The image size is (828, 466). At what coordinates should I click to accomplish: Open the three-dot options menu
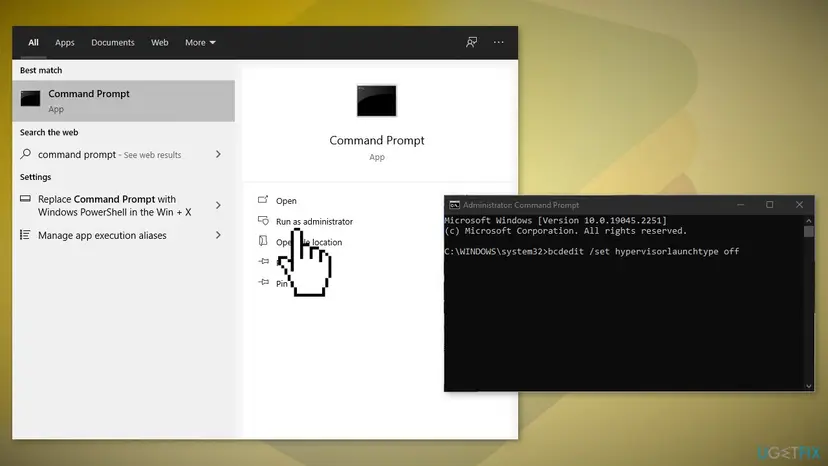[x=498, y=42]
